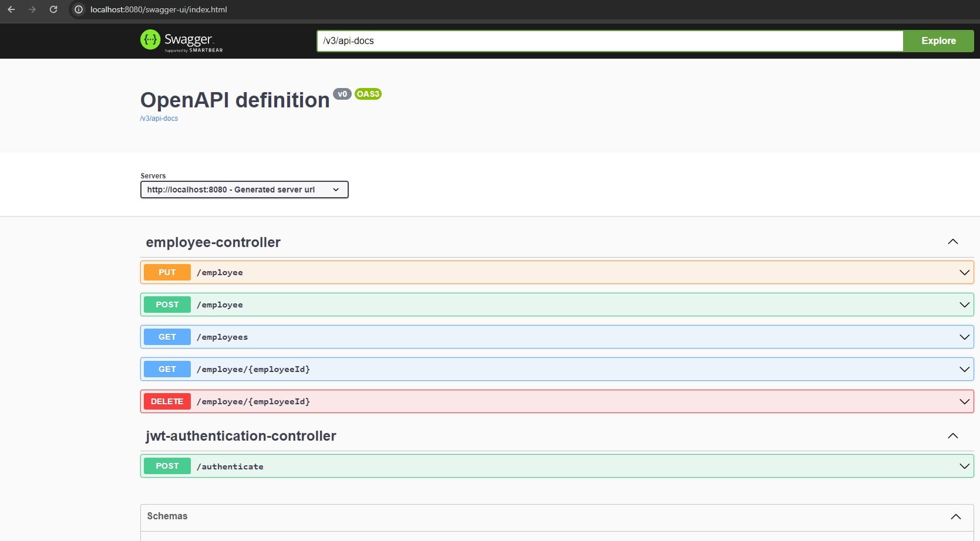
Task: Click the OAS3 badge
Action: [368, 94]
